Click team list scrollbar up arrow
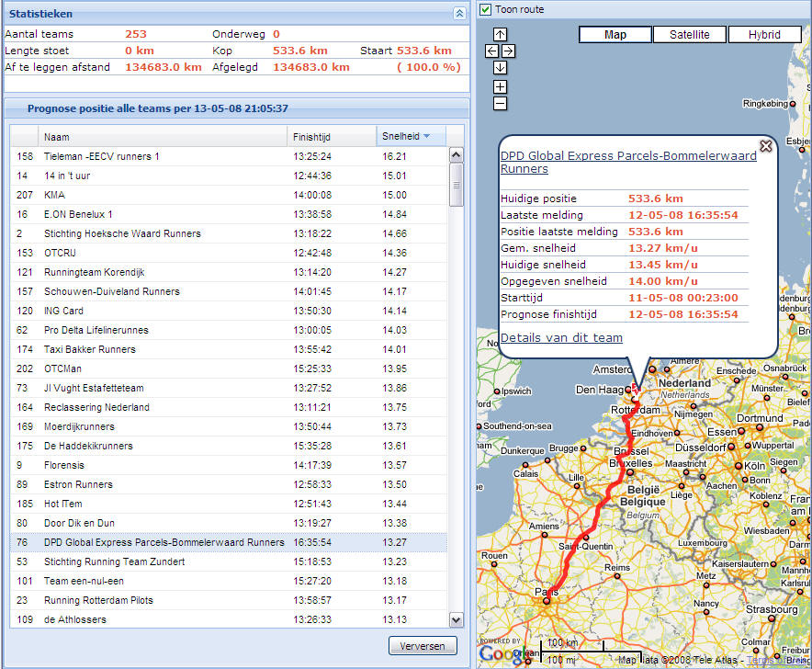Viewport: 812px width, 669px height. 457,155
